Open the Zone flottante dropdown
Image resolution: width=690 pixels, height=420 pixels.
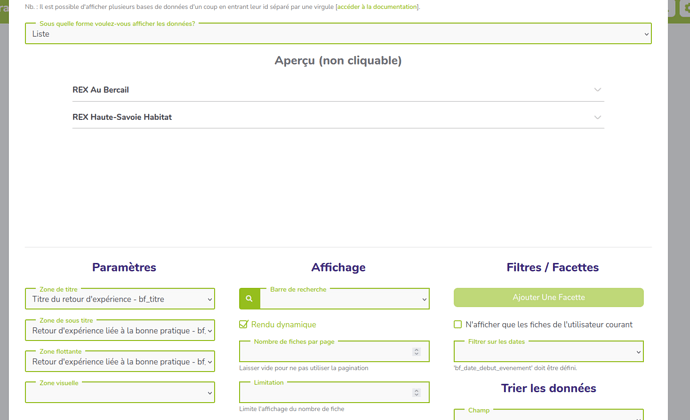click(120, 361)
